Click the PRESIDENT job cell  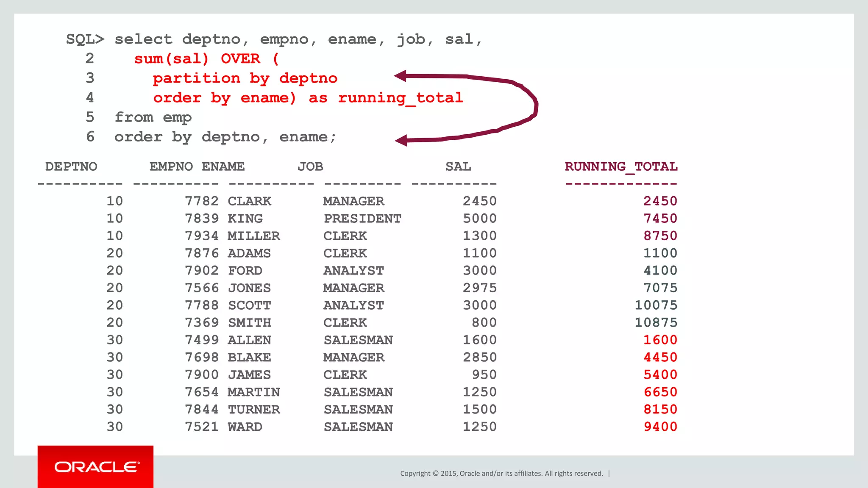(x=362, y=219)
